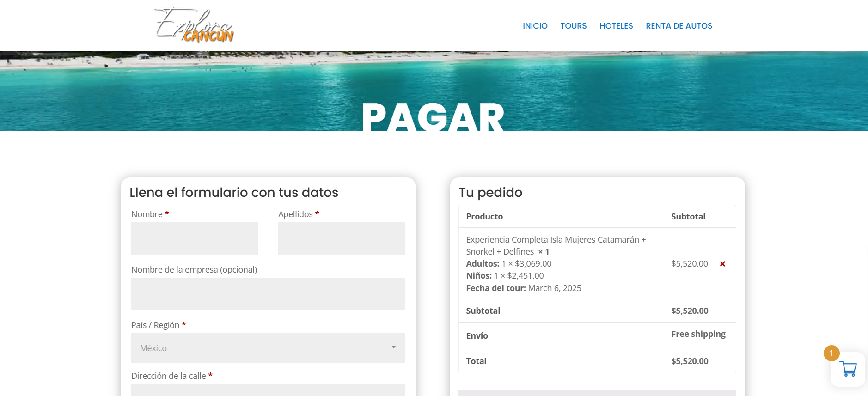Viewport: 868px width, 396px height.
Task: Click the cart count badge showing 1
Action: [x=831, y=353]
